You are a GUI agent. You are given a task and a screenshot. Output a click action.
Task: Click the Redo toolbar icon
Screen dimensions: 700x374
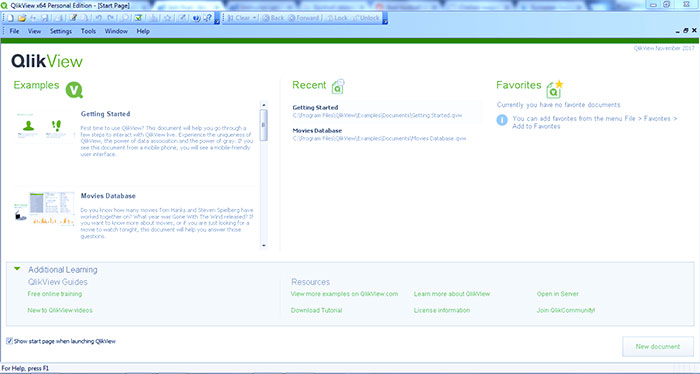(110, 18)
